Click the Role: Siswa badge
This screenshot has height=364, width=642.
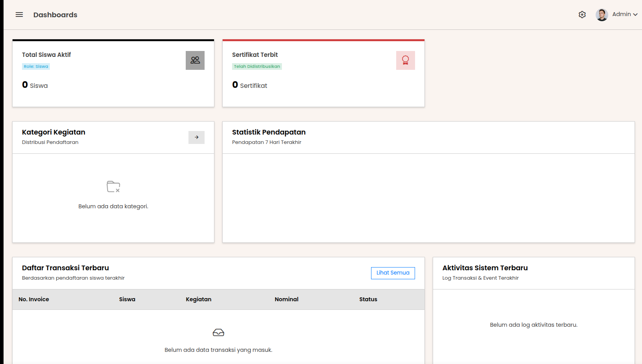[x=36, y=66]
